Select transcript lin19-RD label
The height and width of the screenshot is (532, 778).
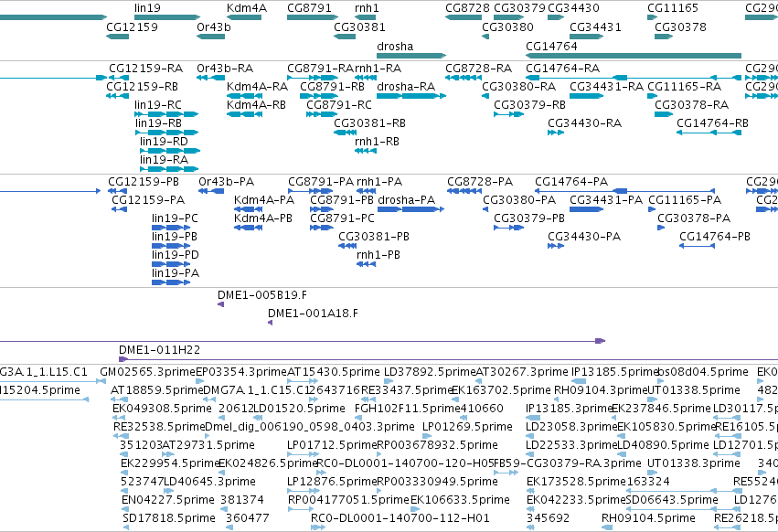(x=165, y=142)
